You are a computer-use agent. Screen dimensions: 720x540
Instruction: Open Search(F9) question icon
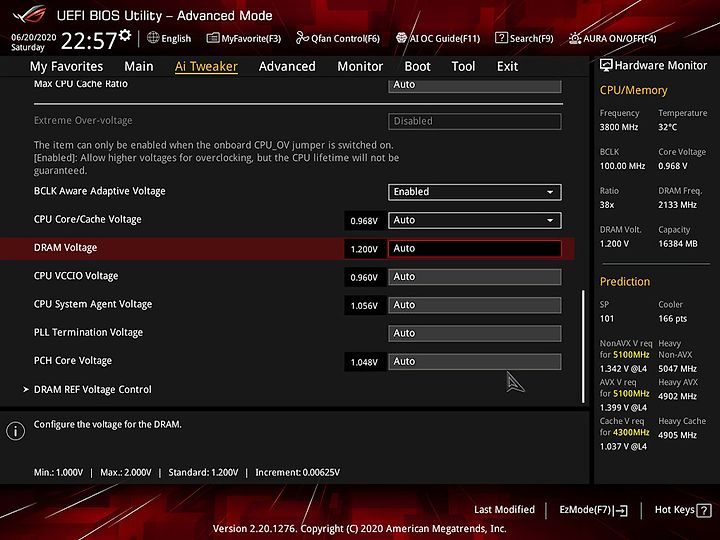point(501,38)
